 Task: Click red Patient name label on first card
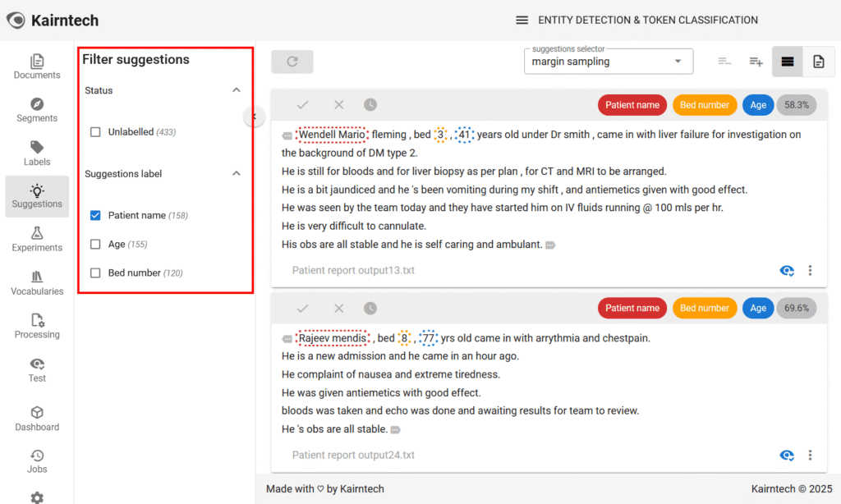(x=632, y=105)
